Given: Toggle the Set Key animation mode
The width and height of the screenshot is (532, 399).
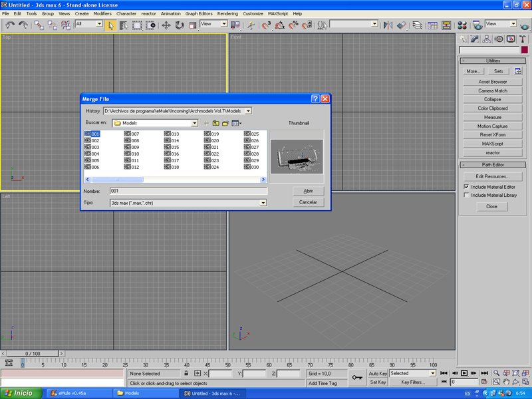Looking at the screenshot, I should (378, 382).
